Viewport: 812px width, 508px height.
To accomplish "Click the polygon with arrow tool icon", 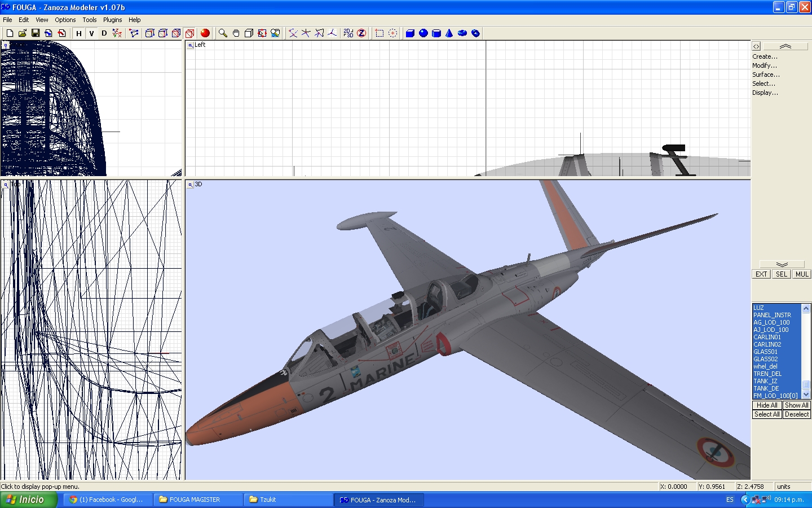I will click(x=319, y=33).
